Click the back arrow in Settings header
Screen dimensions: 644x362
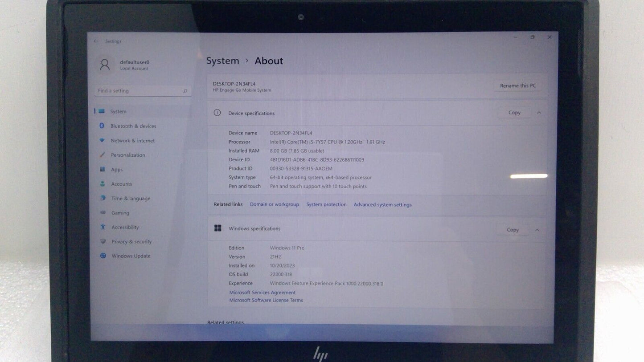click(96, 41)
